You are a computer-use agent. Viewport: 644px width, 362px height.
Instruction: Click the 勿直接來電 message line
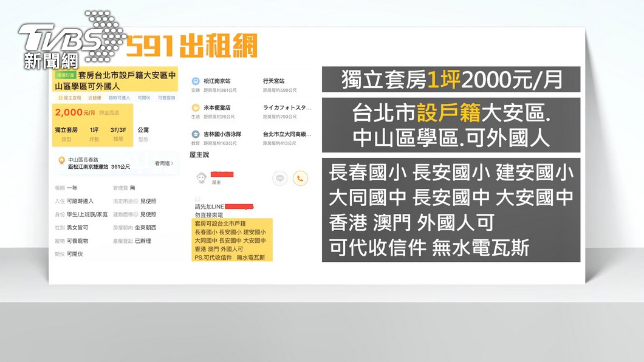pos(208,215)
